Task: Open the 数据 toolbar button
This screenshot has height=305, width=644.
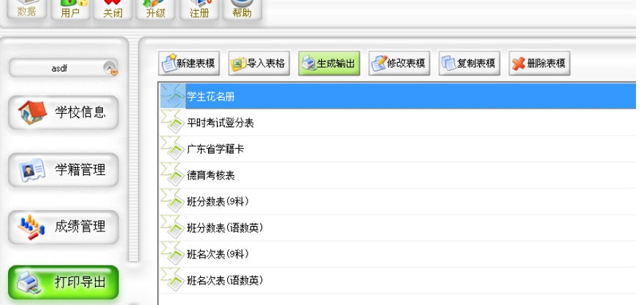Action: point(27,9)
